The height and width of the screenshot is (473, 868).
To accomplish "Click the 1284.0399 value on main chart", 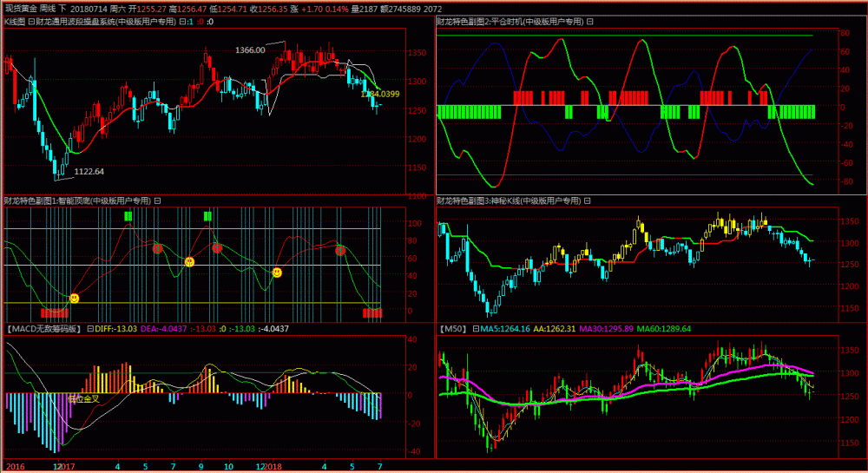I will (x=380, y=94).
